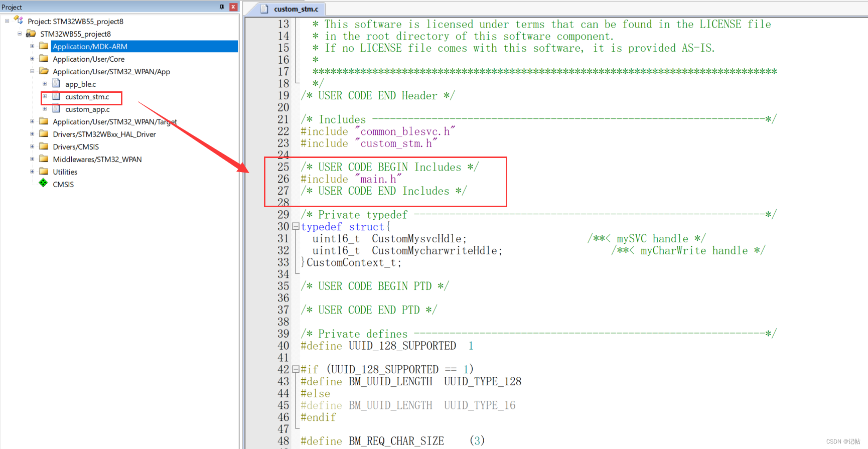Select the Application/User/STM32_WPAN/App group
The width and height of the screenshot is (868, 449).
pos(111,72)
